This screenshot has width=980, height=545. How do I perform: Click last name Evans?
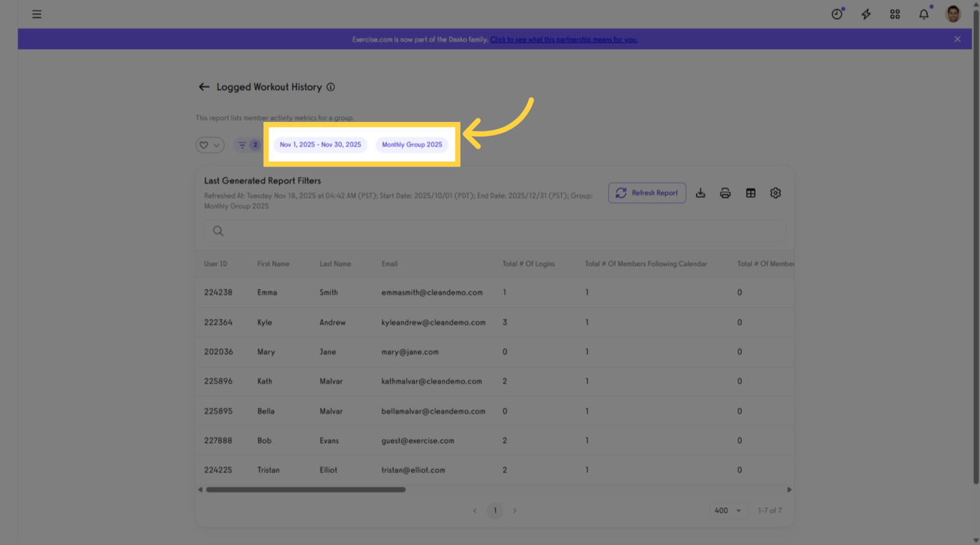click(x=329, y=441)
